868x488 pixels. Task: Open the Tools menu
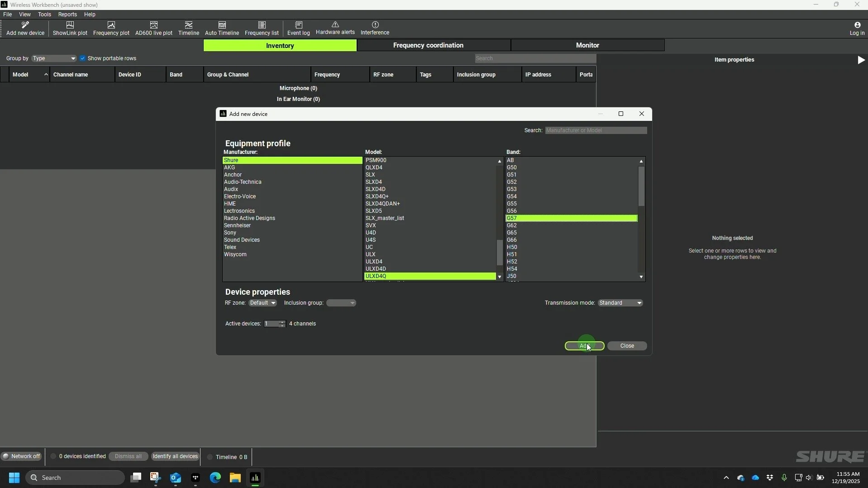tap(44, 14)
